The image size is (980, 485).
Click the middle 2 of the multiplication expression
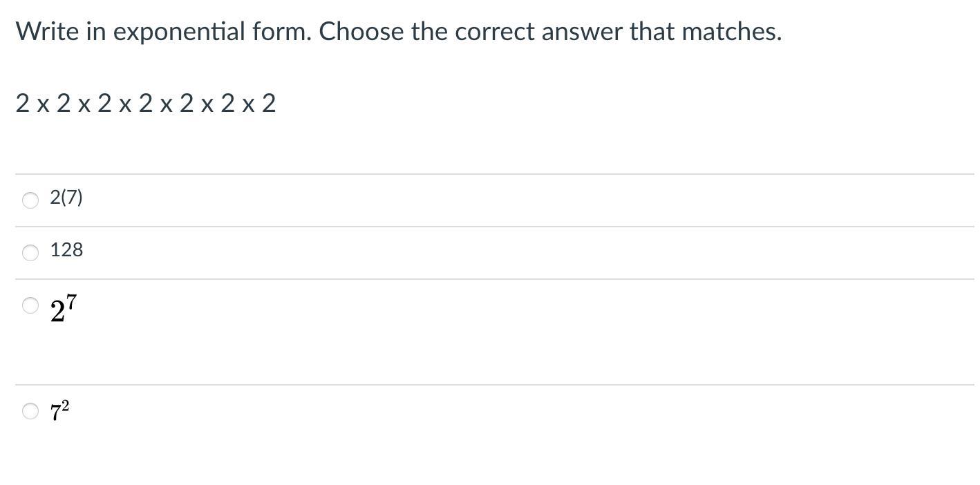coord(146,104)
